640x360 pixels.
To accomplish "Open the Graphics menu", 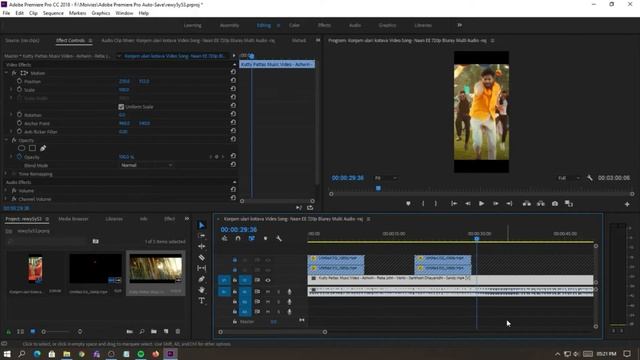I will pyautogui.click(x=101, y=13).
